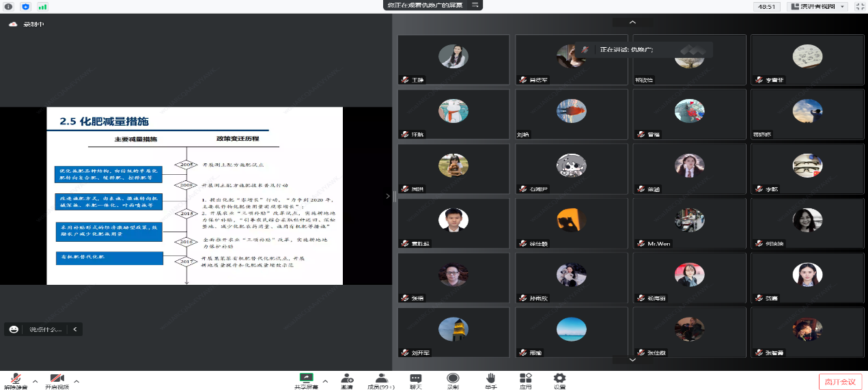Expand camera options arrow beside video
This screenshot has width=868, height=390.
(x=76, y=381)
